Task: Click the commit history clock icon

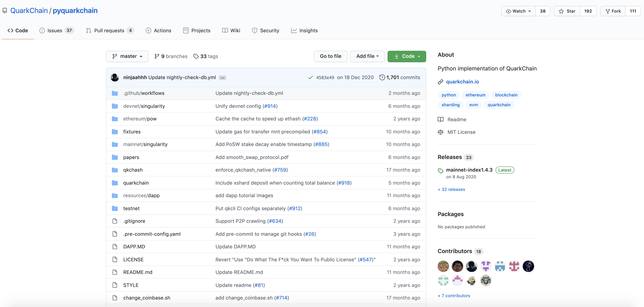Action: [382, 77]
